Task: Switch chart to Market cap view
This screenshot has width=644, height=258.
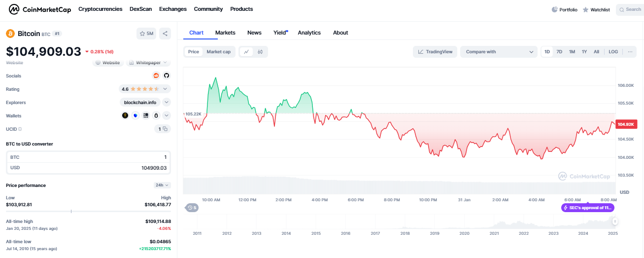Action: (x=218, y=52)
